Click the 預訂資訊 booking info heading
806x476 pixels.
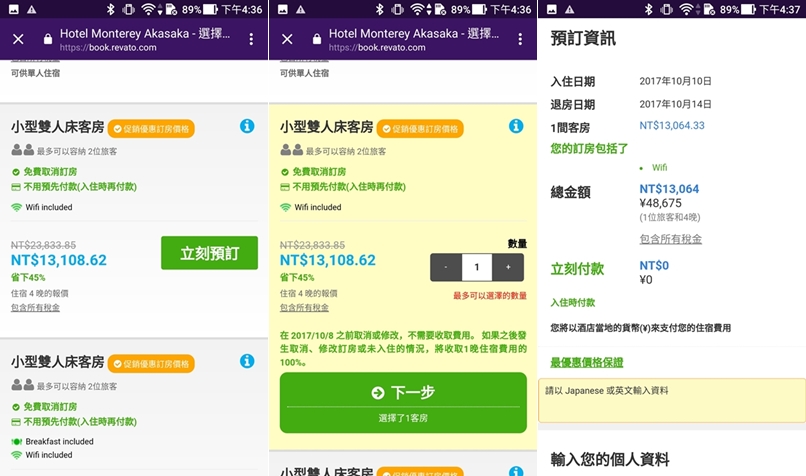tap(583, 38)
